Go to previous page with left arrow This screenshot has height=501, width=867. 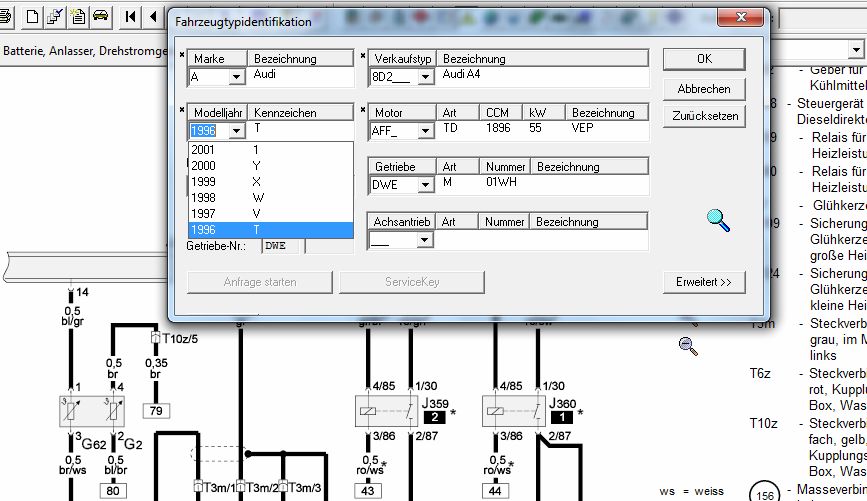tap(152, 17)
